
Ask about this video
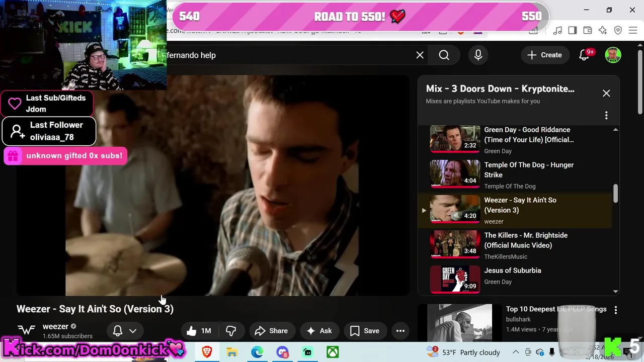pyautogui.click(x=319, y=331)
